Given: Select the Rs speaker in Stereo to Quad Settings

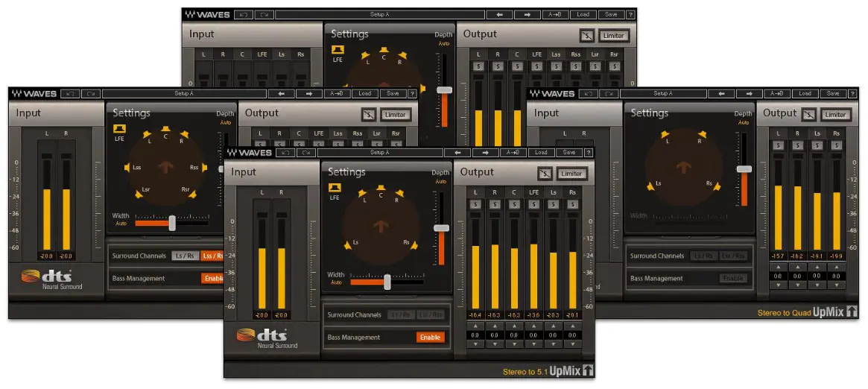Looking at the screenshot, I should tap(716, 186).
